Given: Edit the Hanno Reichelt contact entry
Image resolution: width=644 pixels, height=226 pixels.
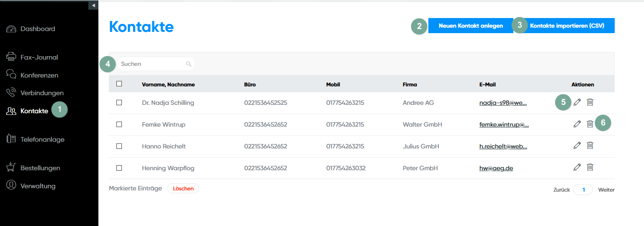Looking at the screenshot, I should [577, 145].
